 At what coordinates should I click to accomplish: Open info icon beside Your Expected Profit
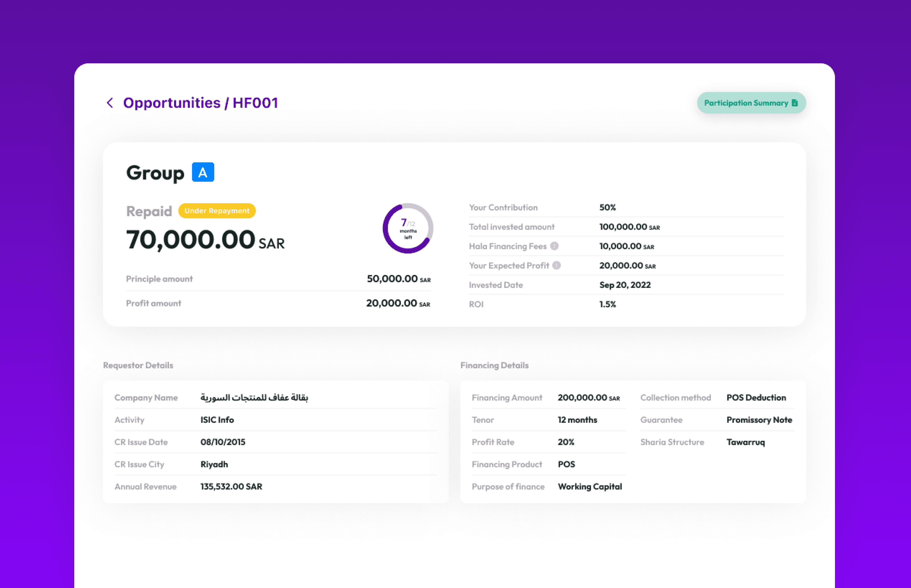[556, 265]
